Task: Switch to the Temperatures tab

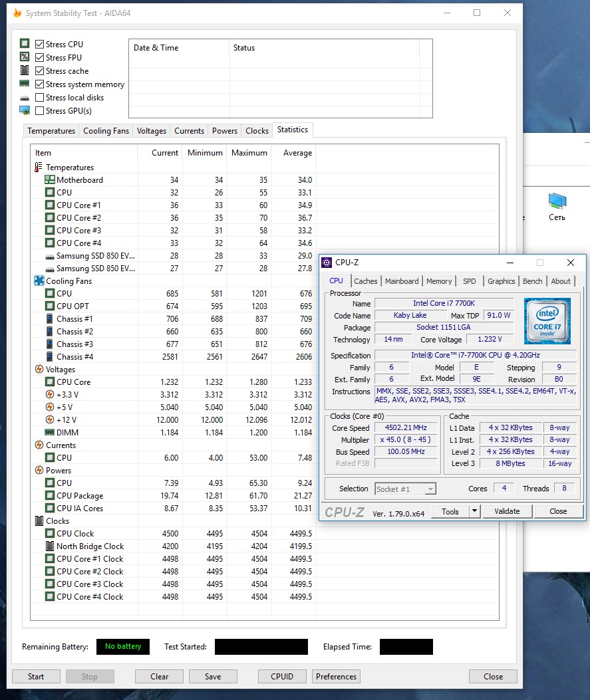Action: (51, 131)
